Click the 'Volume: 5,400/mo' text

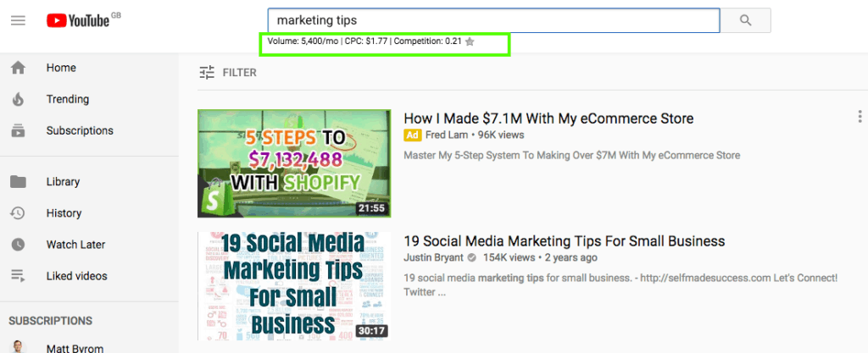[303, 41]
